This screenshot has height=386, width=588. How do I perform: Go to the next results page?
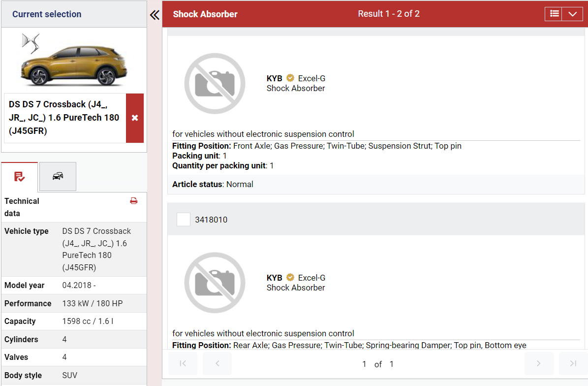pos(538,363)
